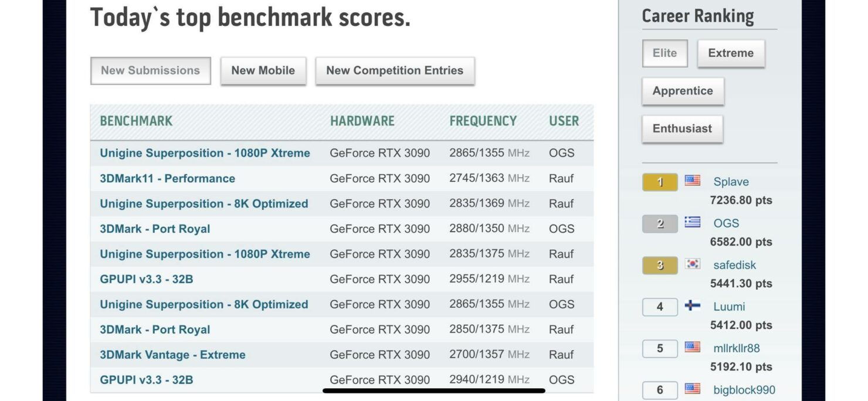Click the gold rank 1 badge
This screenshot has height=401, width=868.
pos(660,182)
